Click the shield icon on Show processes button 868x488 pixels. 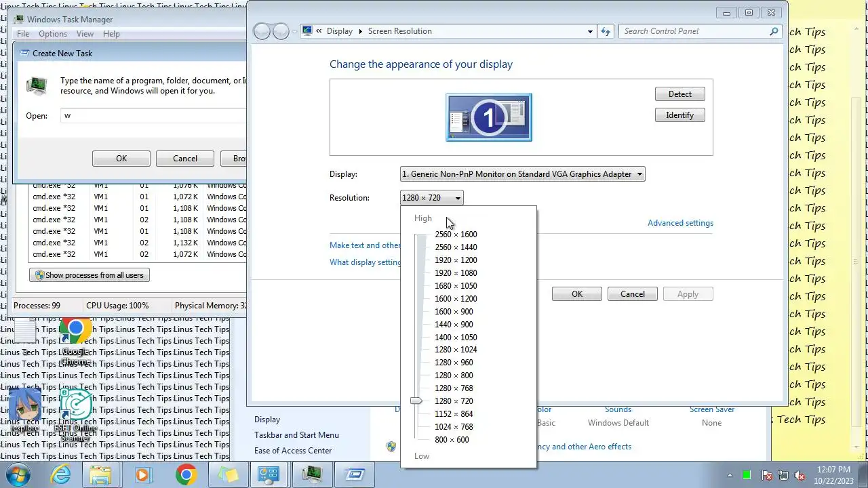tap(39, 275)
